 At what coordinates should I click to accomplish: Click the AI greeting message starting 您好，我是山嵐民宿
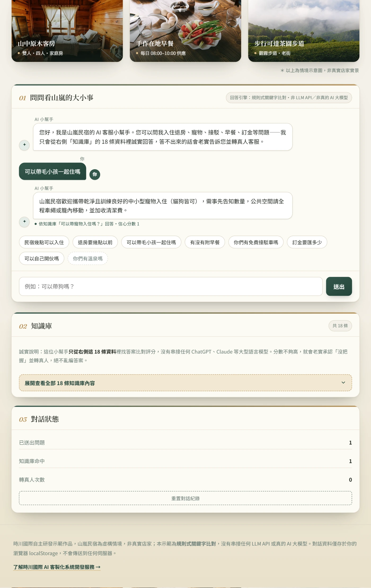(x=163, y=137)
